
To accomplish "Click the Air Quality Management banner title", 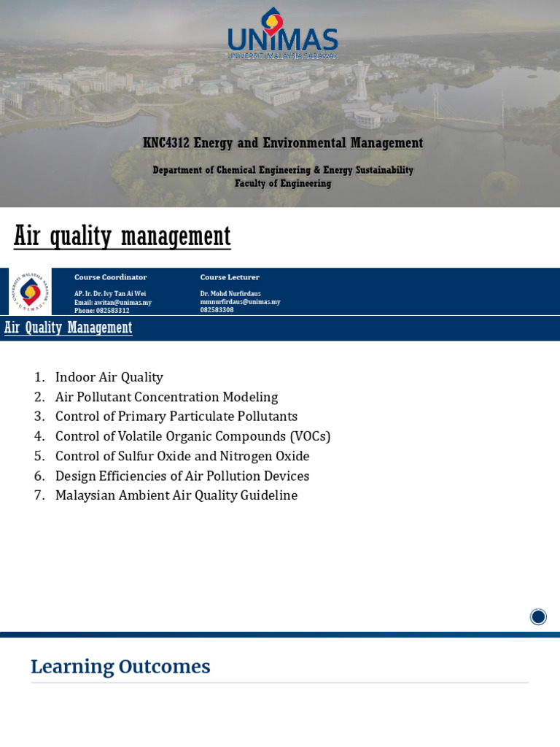I will tap(69, 328).
